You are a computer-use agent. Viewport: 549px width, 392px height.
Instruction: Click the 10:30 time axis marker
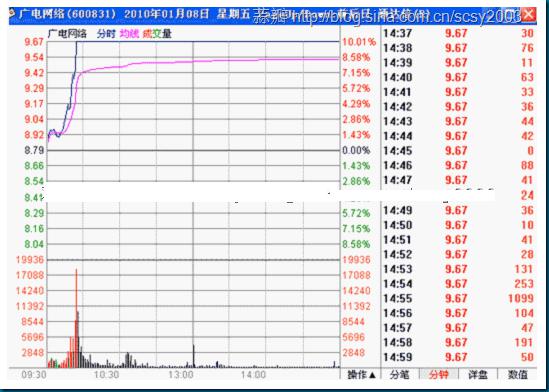106,375
